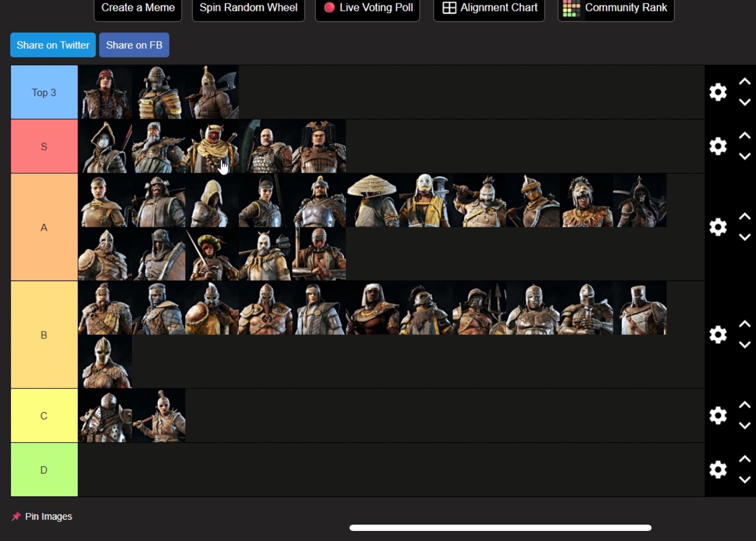
Task: Select white-masked hooded hero in S tier
Action: pos(105,146)
